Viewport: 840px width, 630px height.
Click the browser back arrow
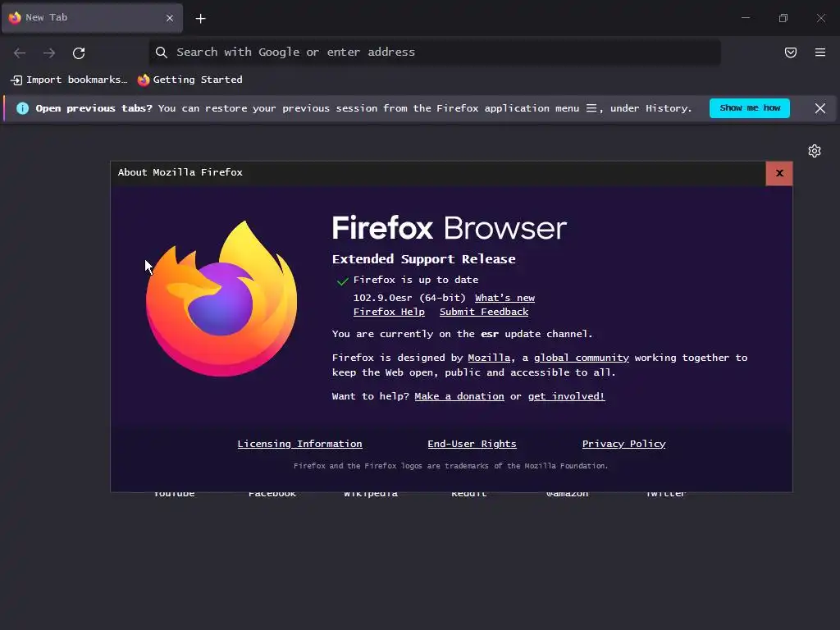coord(20,52)
